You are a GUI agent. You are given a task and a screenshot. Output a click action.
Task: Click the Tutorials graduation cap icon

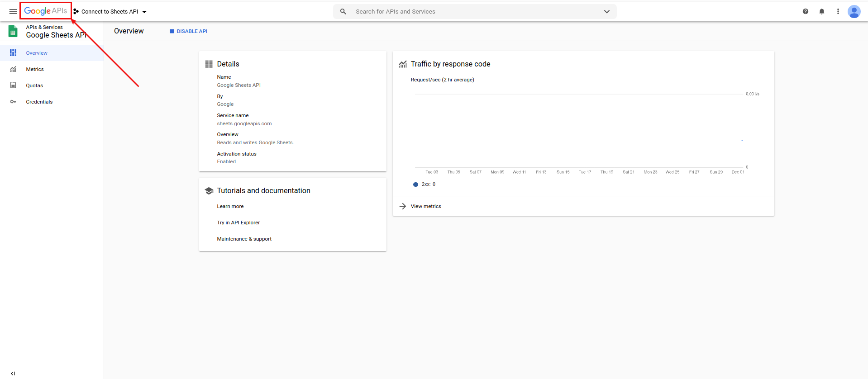pyautogui.click(x=209, y=191)
